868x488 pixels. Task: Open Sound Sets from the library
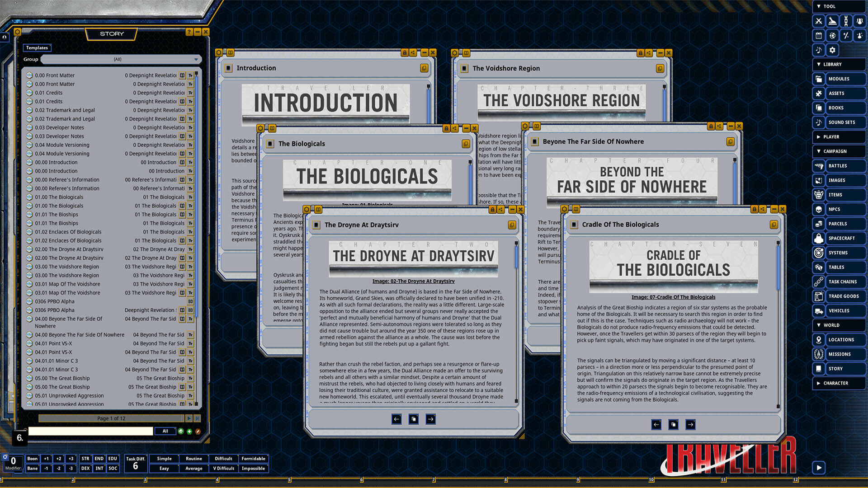point(841,122)
